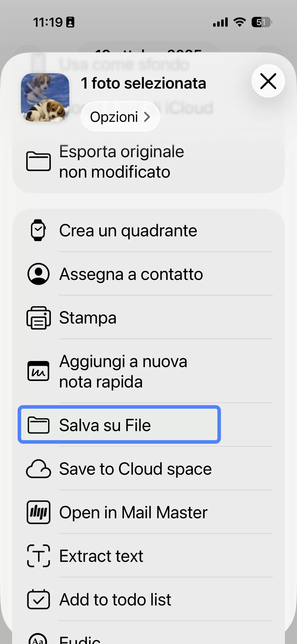Tap the Extract text scan icon

pyautogui.click(x=39, y=555)
